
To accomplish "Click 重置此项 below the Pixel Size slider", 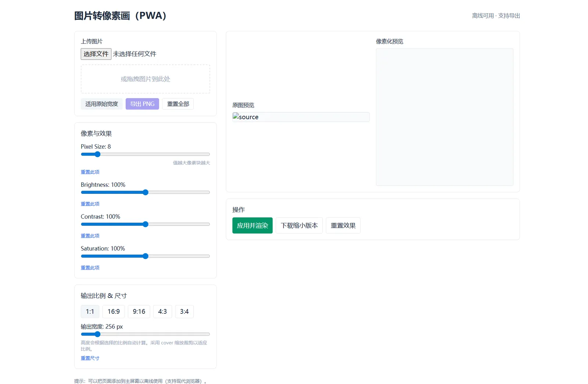I will click(x=90, y=172).
